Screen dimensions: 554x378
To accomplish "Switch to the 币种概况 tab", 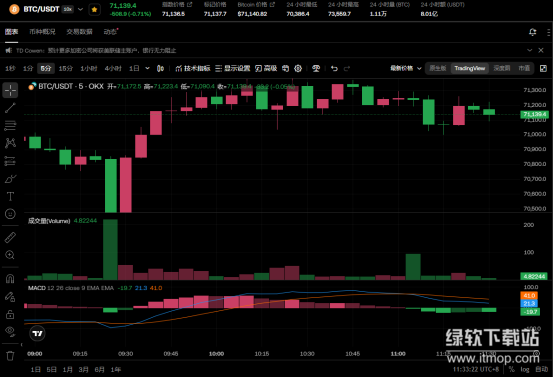I will pyautogui.click(x=42, y=32).
